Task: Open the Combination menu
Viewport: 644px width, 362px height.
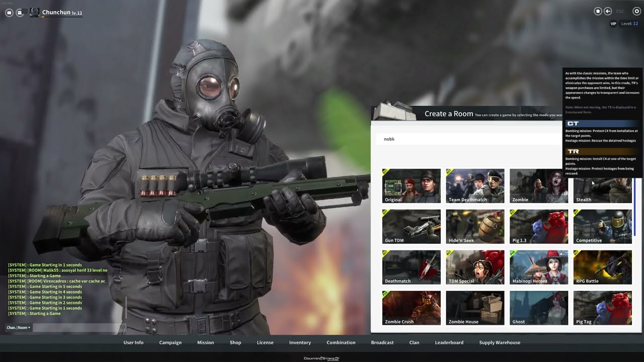Action: (341, 342)
